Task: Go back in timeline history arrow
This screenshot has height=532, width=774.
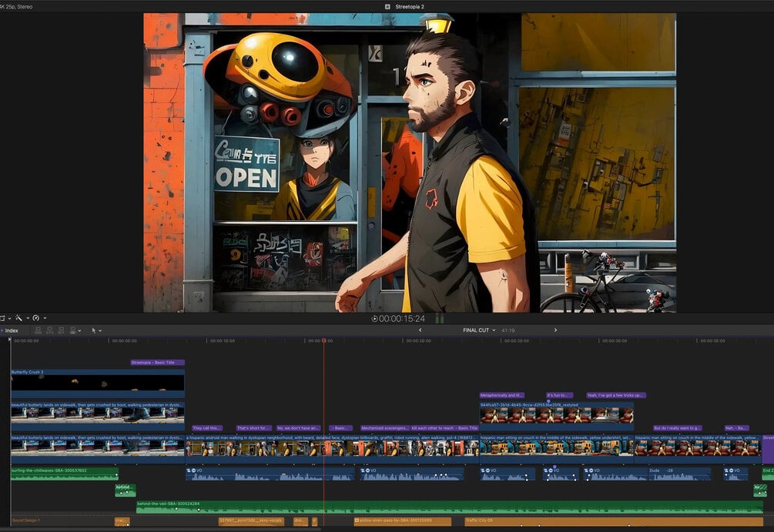Action: [420, 330]
